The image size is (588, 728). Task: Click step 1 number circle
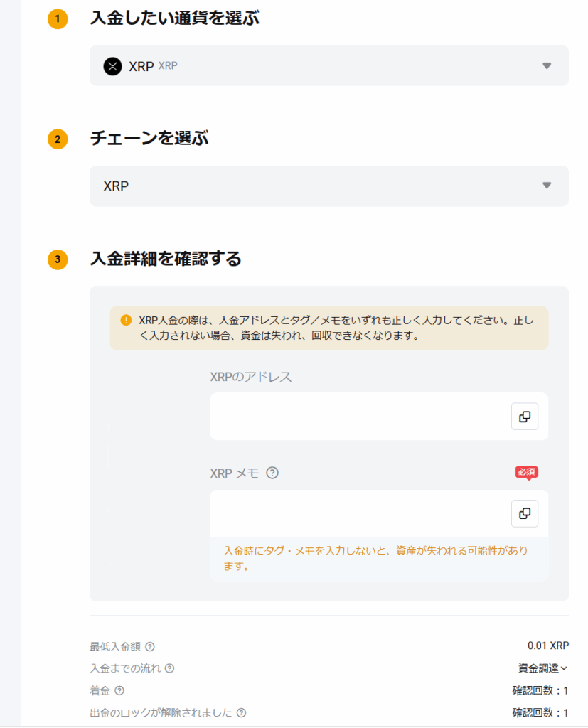coord(58,19)
